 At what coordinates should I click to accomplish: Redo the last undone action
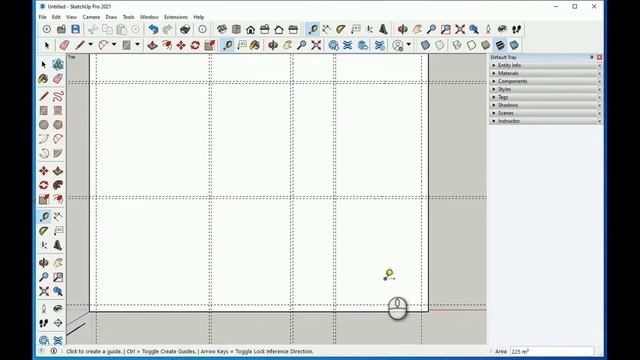click(x=167, y=29)
